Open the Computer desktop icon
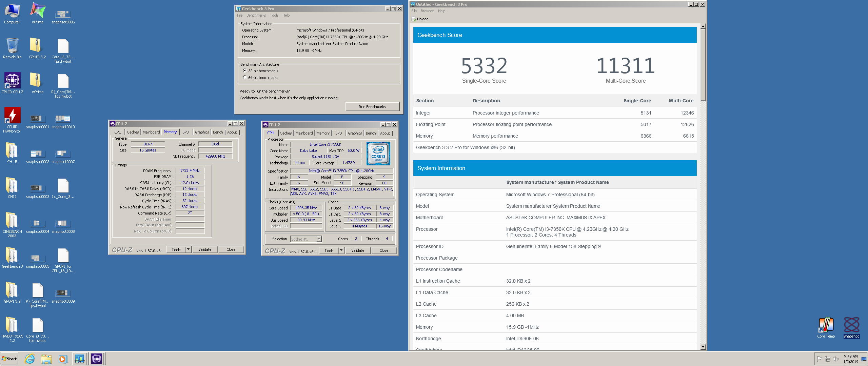The height and width of the screenshot is (366, 868). tap(12, 14)
